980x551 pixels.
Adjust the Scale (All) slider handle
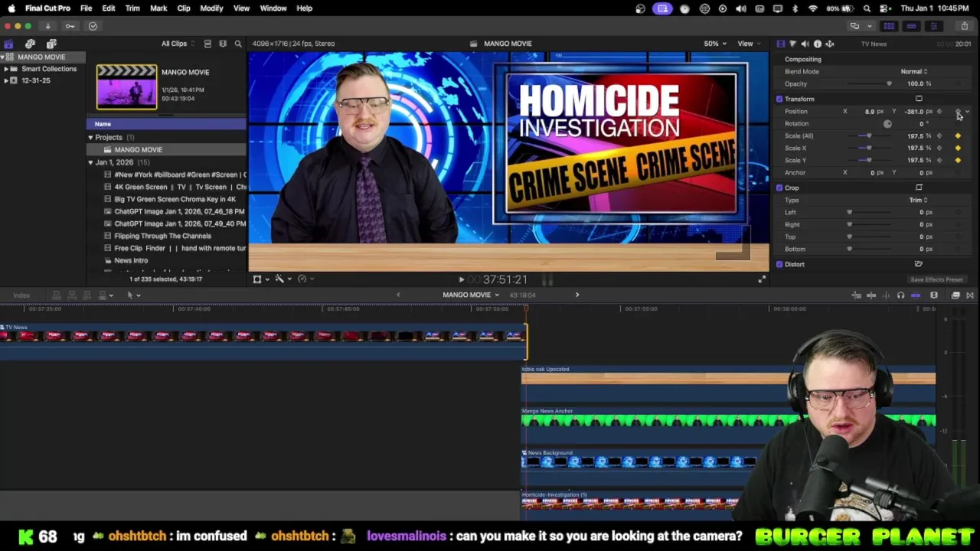click(x=869, y=135)
